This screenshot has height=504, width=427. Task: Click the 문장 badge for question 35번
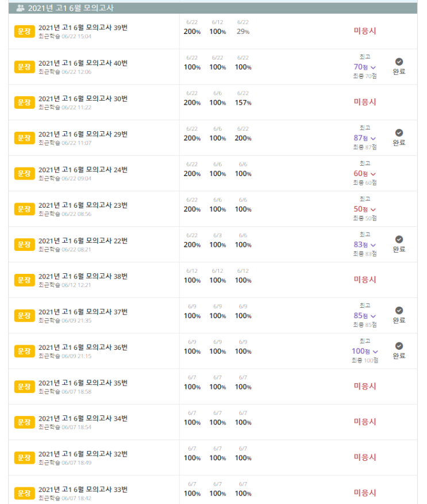coord(24,387)
